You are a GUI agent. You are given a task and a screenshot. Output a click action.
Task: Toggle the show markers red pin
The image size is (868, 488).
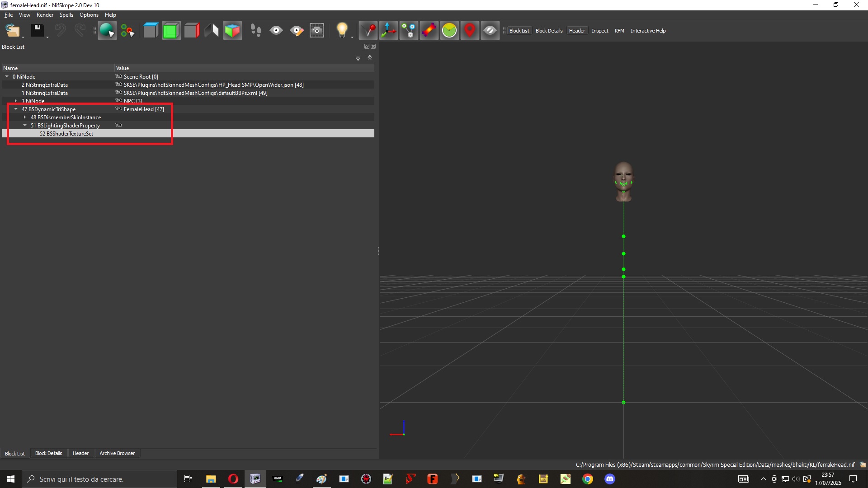[x=470, y=31]
